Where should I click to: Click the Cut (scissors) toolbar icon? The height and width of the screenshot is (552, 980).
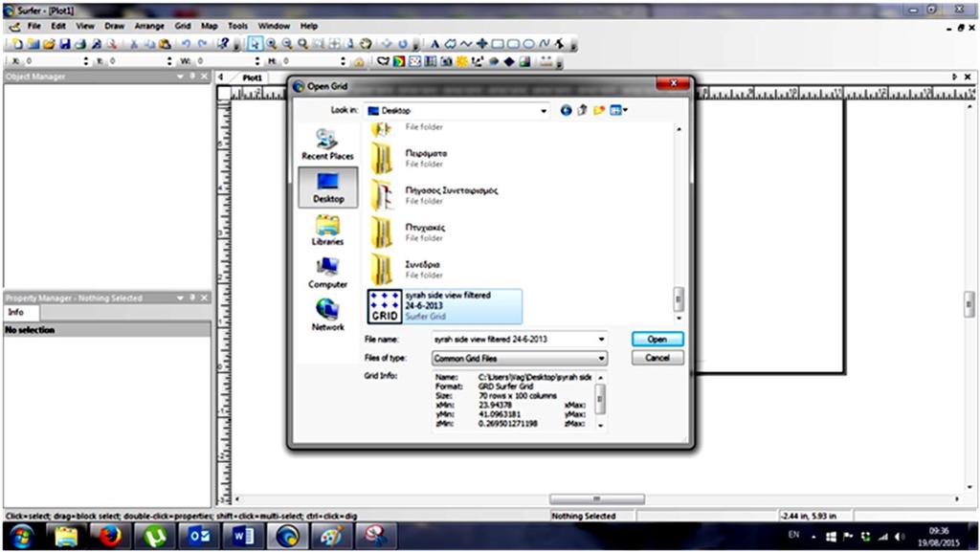[x=134, y=44]
